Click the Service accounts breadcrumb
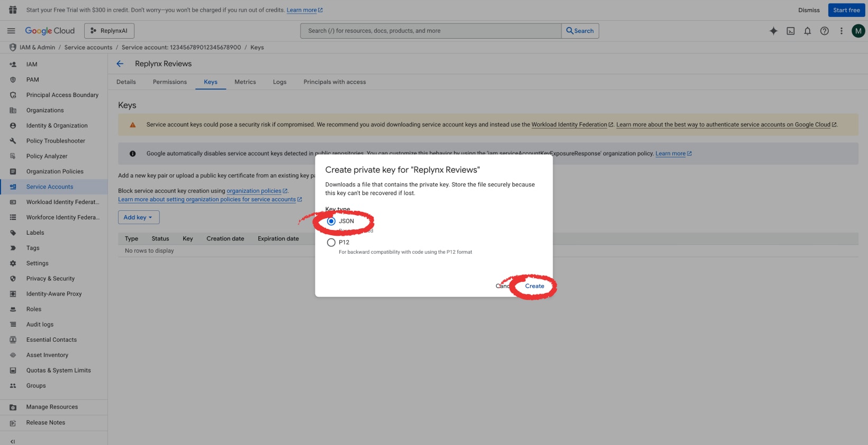Viewport: 868px width, 445px height. [88, 47]
